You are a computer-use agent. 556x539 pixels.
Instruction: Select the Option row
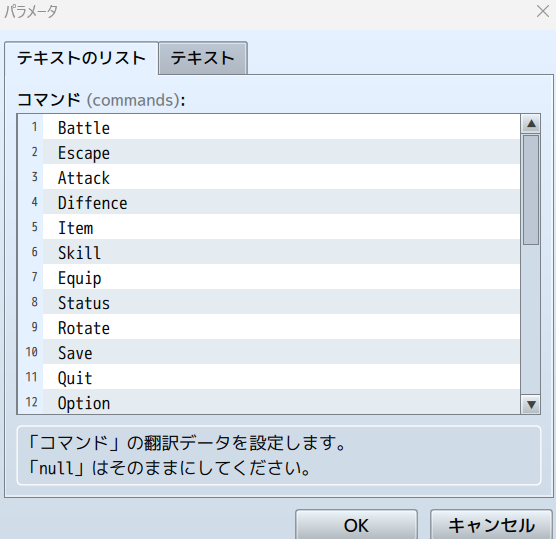click(268, 401)
